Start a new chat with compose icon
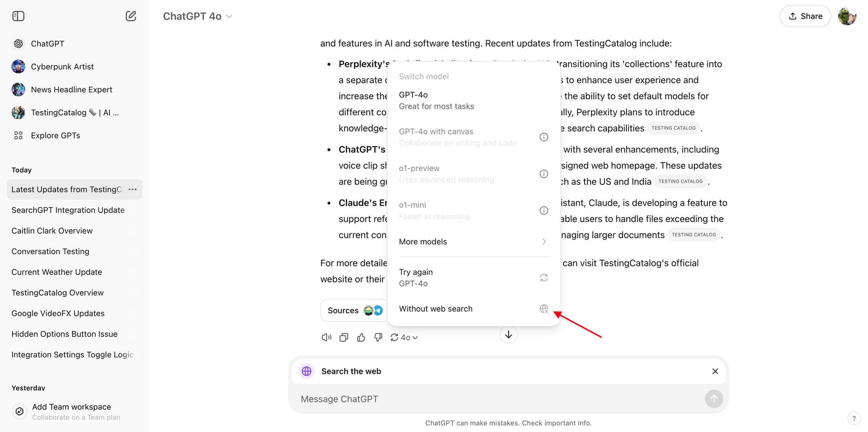The image size is (868, 432). [x=131, y=16]
